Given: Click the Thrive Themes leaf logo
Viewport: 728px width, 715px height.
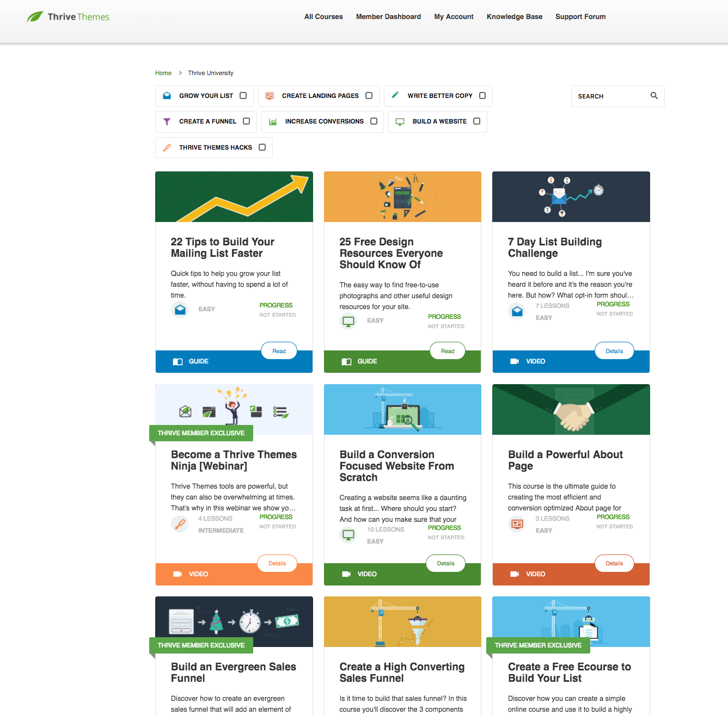Looking at the screenshot, I should 35,17.
